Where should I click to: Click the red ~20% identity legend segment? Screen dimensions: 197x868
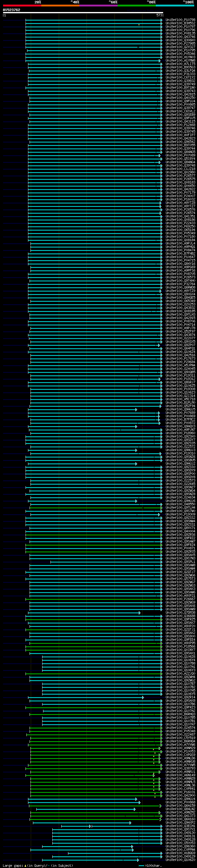click(22, 6)
